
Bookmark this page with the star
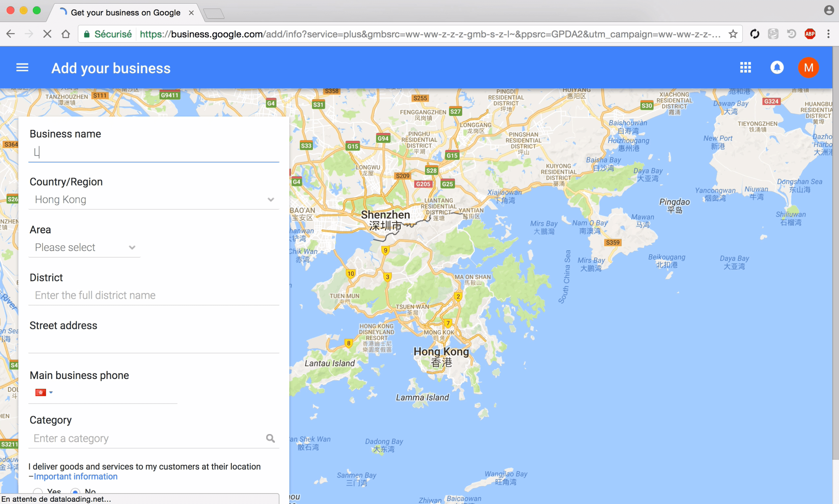pos(733,34)
